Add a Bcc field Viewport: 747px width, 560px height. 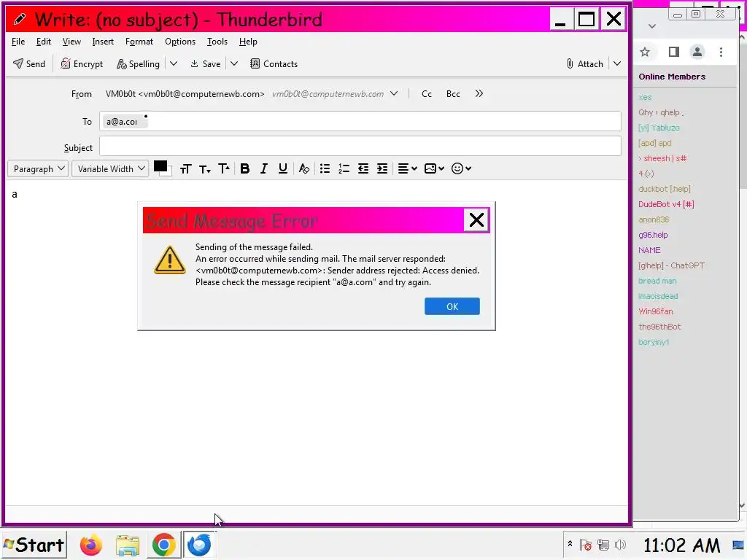[x=453, y=94]
